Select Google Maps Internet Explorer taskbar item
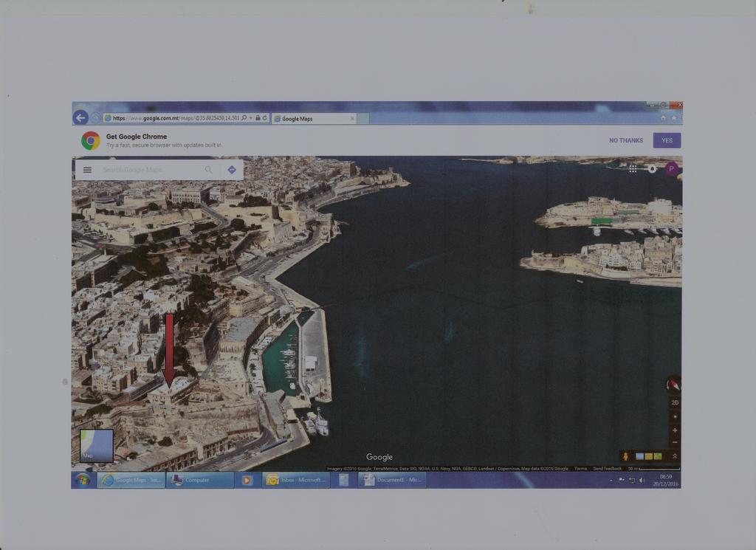Viewport: 756px width, 550px height. coord(131,480)
